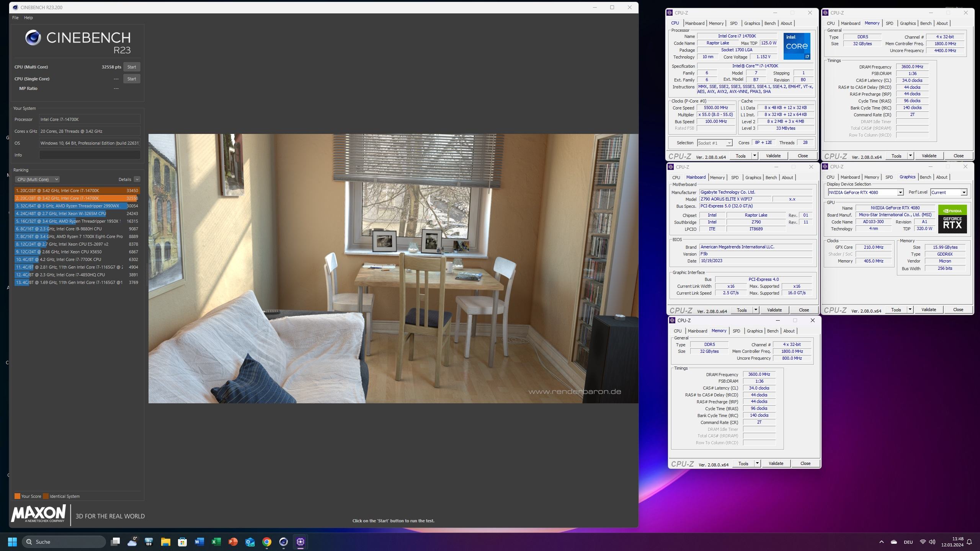980x551 pixels.
Task: Click the title bar icon of the CPU-Z Mainboard window
Action: [671, 167]
